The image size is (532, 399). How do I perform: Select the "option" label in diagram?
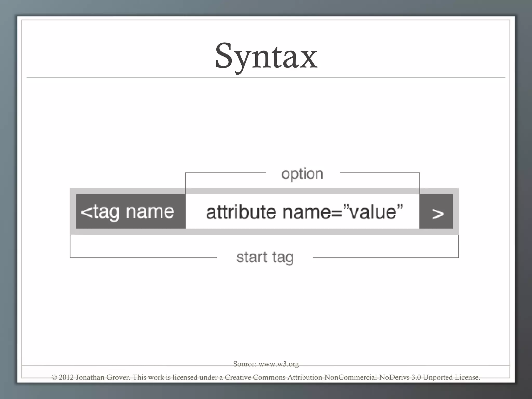(302, 174)
